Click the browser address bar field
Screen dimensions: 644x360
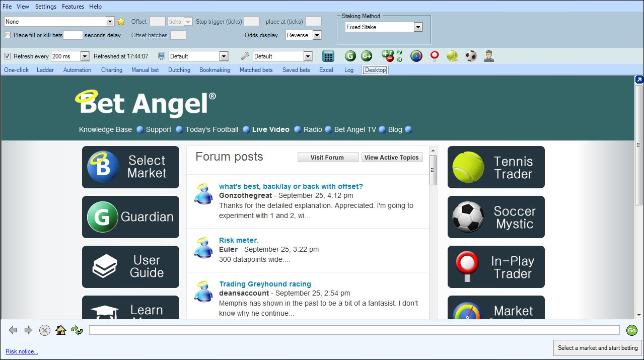coord(354,330)
